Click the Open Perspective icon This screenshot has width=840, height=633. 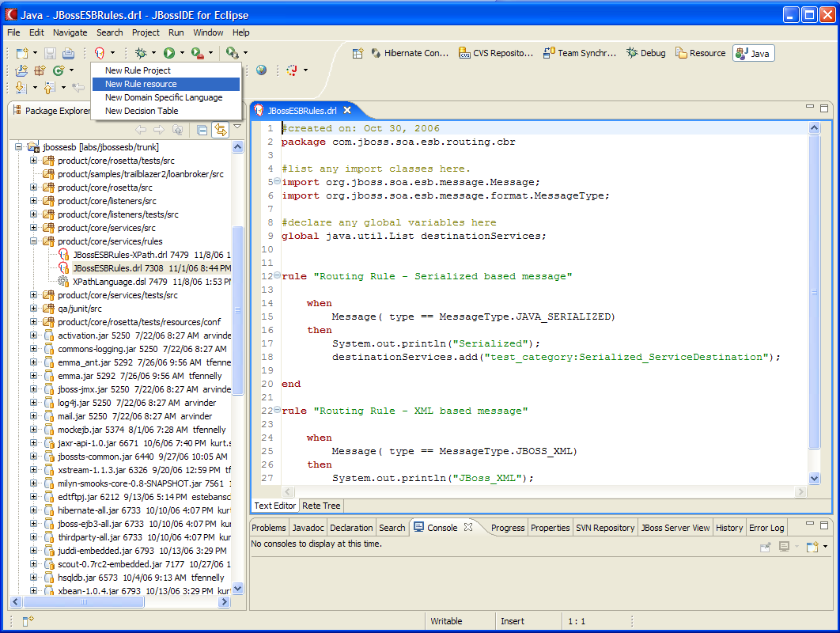tap(358, 53)
